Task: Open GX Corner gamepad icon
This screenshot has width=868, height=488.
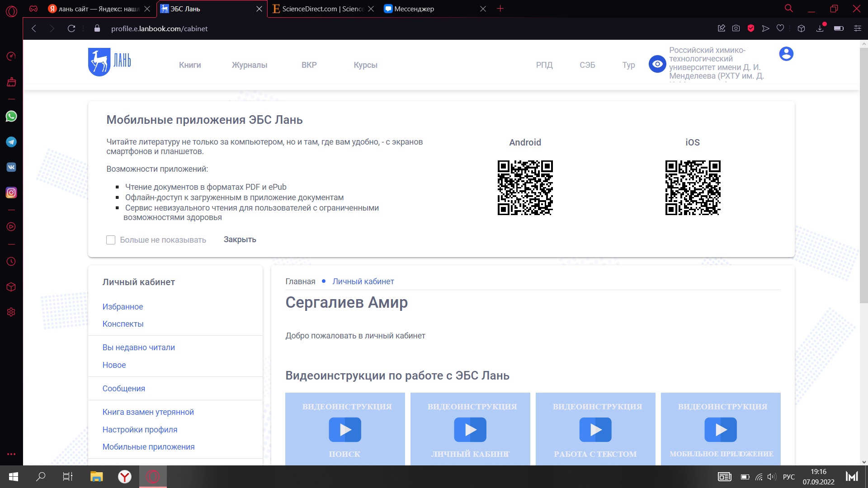Action: [33, 9]
